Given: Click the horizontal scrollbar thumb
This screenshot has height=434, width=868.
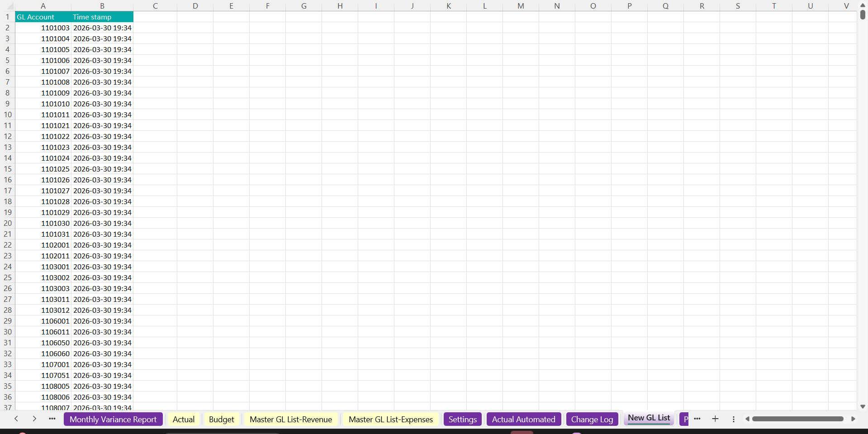Looking at the screenshot, I should click(797, 419).
